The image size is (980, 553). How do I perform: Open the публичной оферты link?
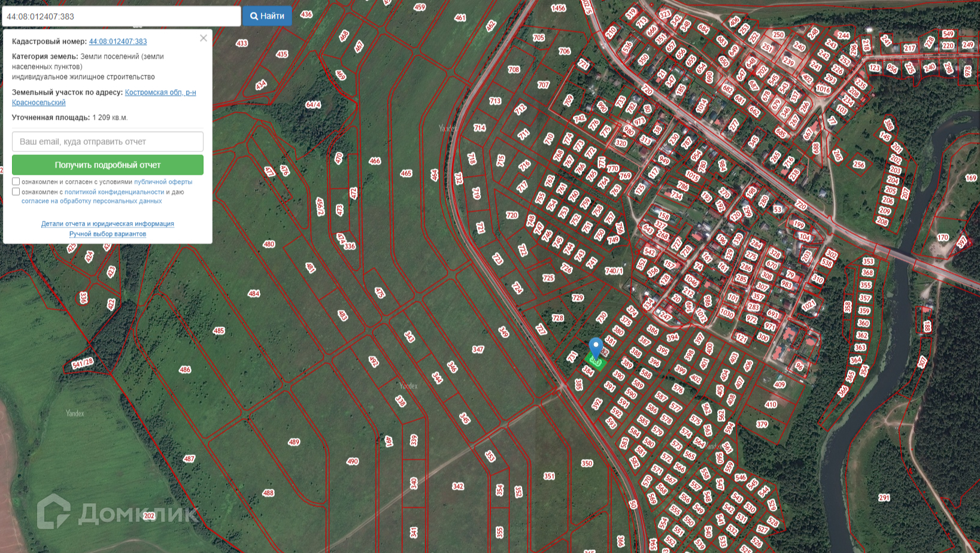pos(163,182)
